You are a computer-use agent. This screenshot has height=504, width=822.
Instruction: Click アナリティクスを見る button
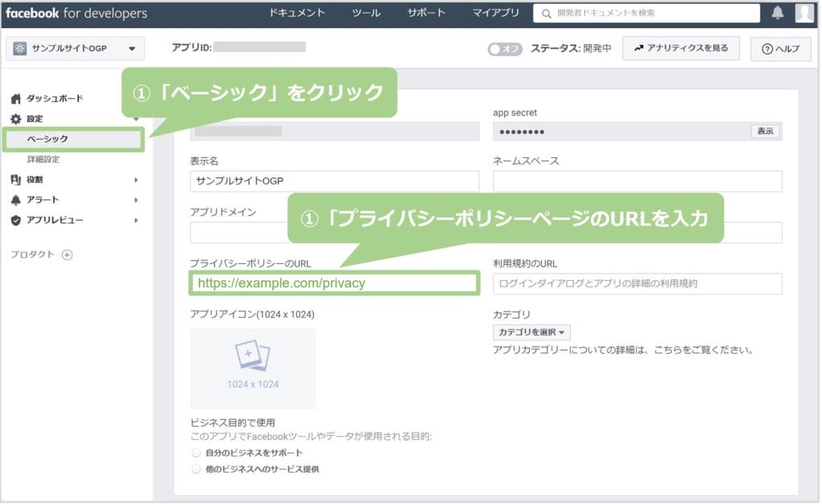coord(682,49)
